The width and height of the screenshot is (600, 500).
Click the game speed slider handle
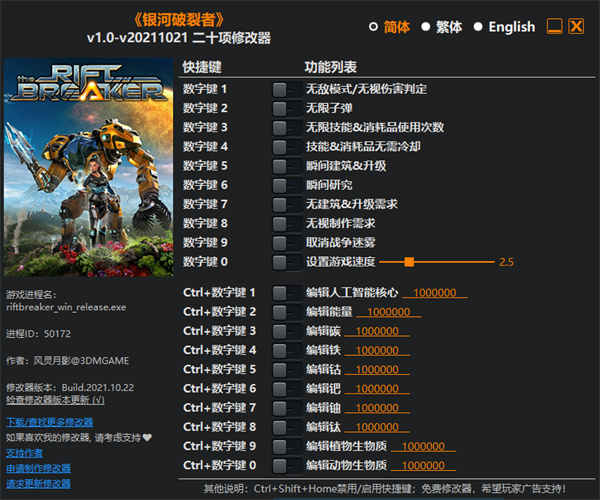click(x=410, y=262)
